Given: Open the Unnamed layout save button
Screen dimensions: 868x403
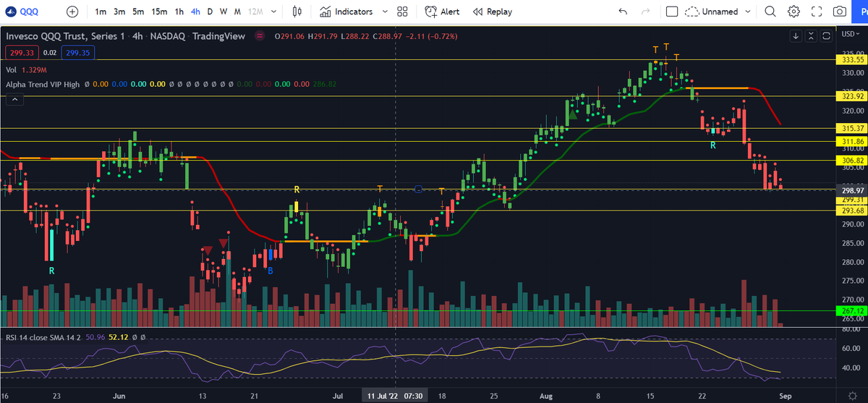Looking at the screenshot, I should (x=711, y=12).
